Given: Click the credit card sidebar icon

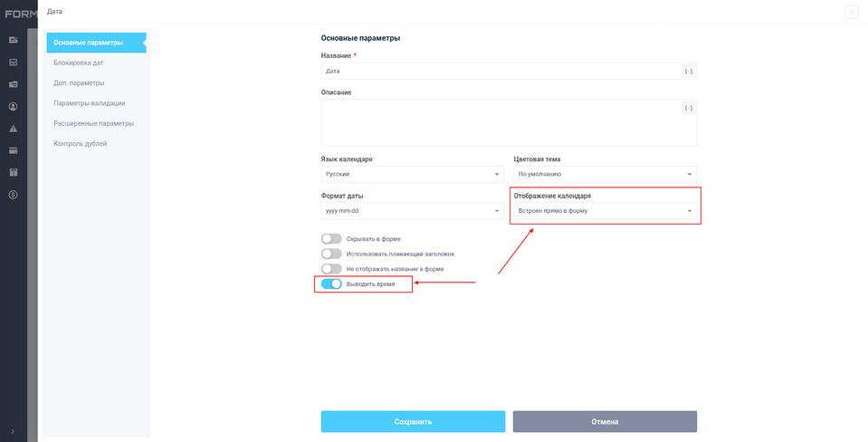Looking at the screenshot, I should (14, 150).
